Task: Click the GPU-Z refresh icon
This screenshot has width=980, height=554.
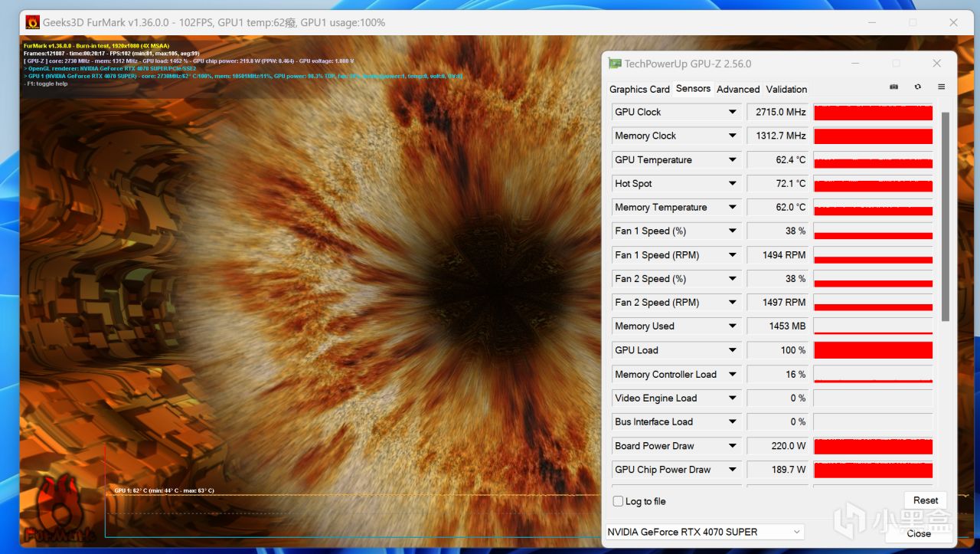Action: tap(917, 87)
